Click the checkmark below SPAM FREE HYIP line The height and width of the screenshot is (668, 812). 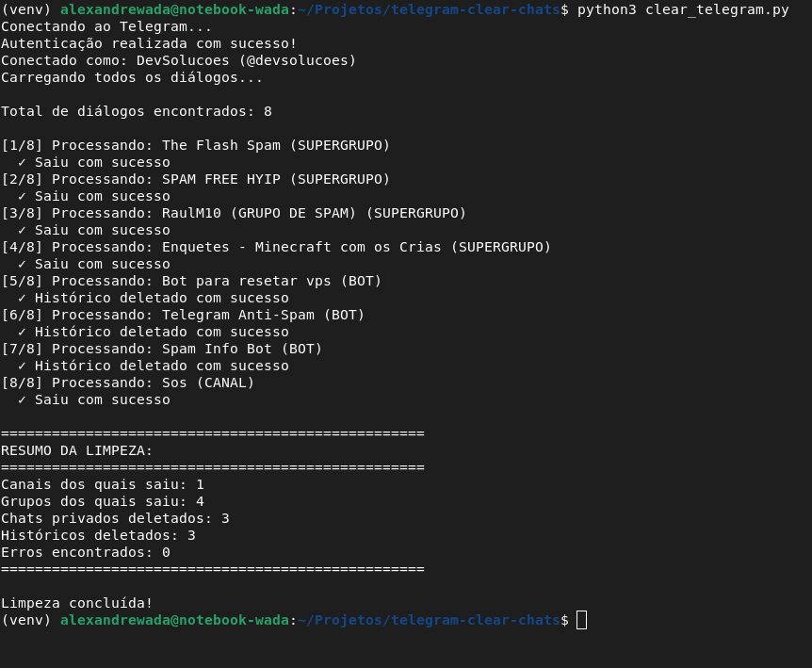click(x=22, y=196)
